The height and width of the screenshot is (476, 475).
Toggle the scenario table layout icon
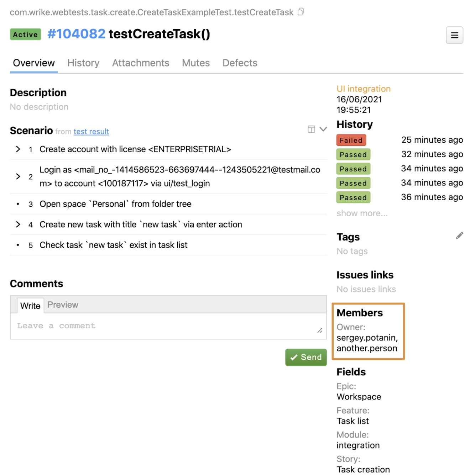311,129
